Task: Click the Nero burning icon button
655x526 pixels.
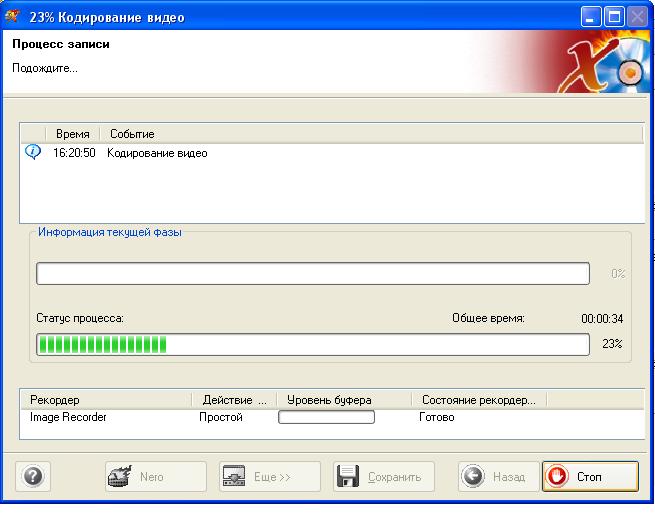Action: click(x=156, y=476)
